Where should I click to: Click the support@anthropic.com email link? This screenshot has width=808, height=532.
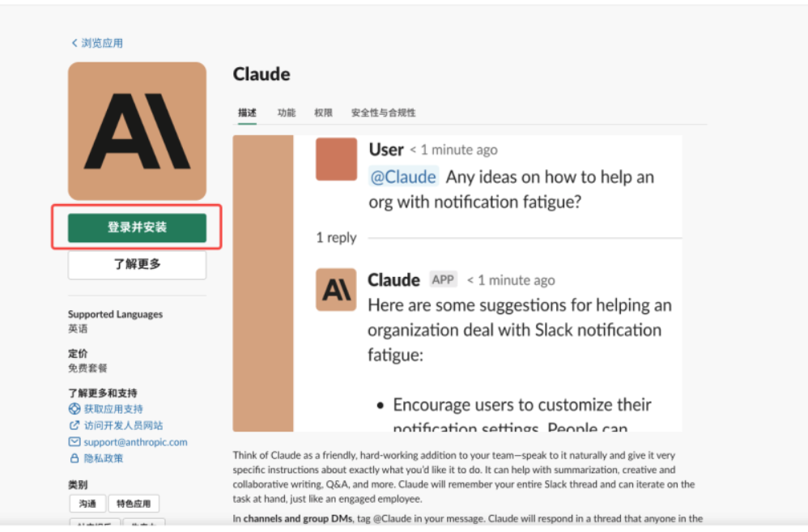[x=135, y=442]
